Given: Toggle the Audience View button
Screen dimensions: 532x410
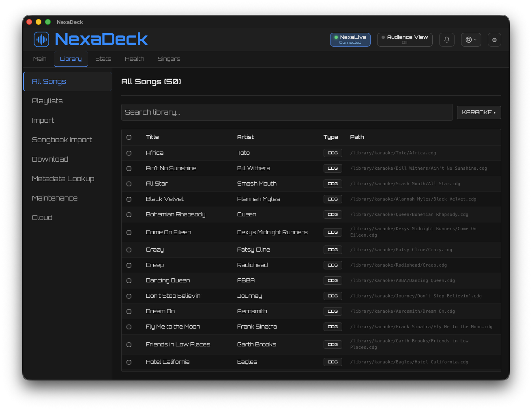Looking at the screenshot, I should tap(404, 40).
